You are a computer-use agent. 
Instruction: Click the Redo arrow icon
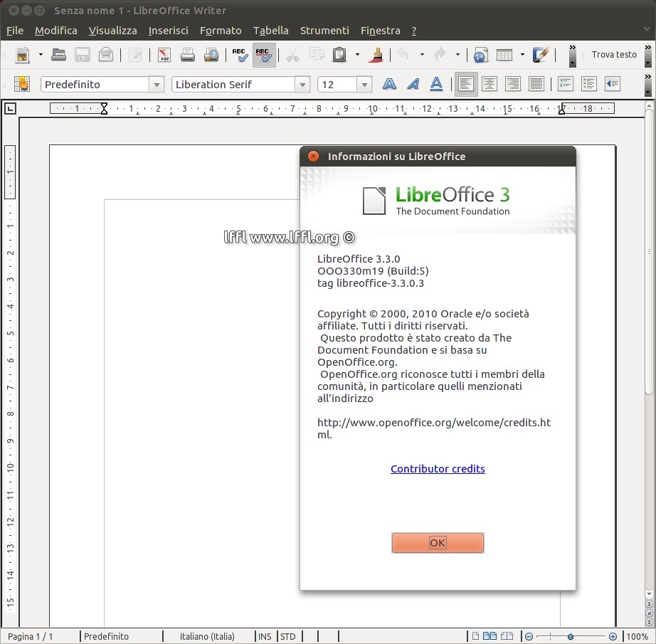click(x=440, y=55)
